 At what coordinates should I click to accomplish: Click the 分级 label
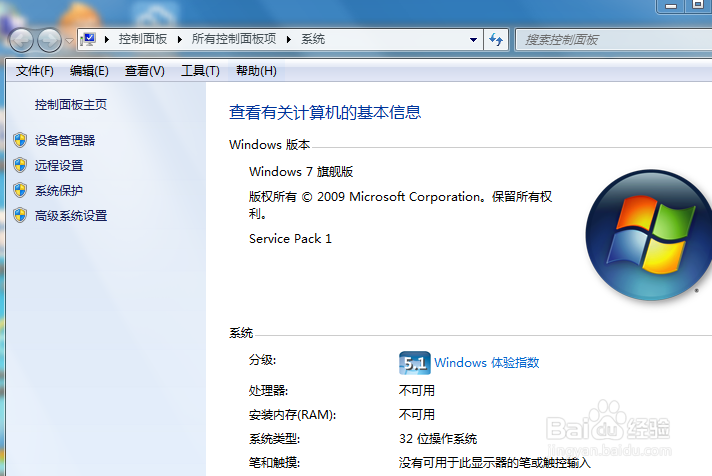point(262,360)
